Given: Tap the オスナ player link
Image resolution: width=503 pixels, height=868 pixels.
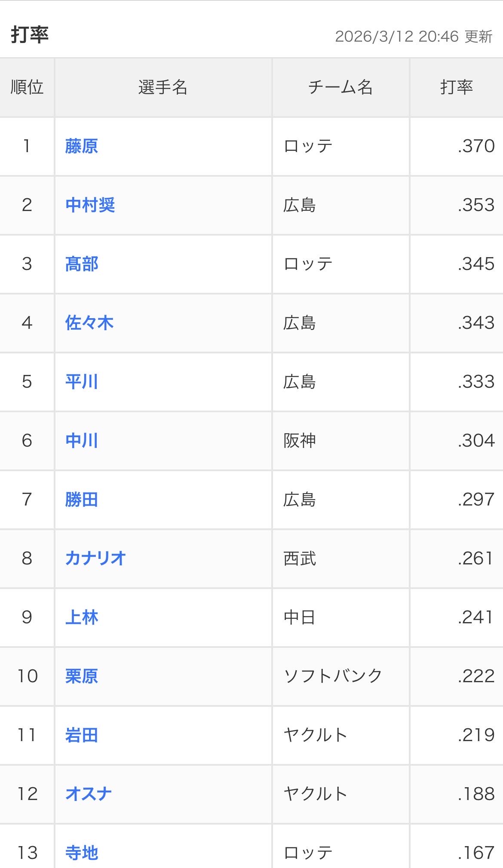Looking at the screenshot, I should point(88,794).
